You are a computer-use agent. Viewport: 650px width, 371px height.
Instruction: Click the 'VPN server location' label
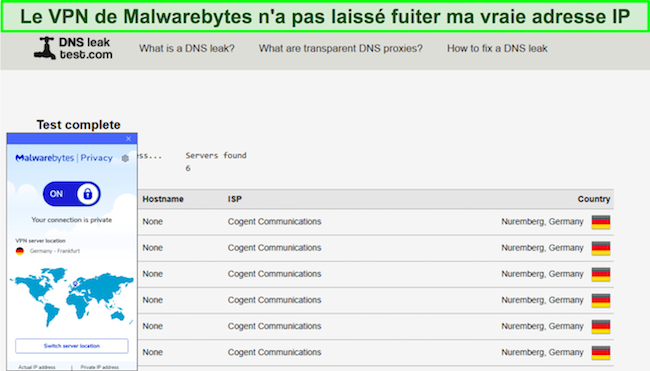[x=40, y=240]
